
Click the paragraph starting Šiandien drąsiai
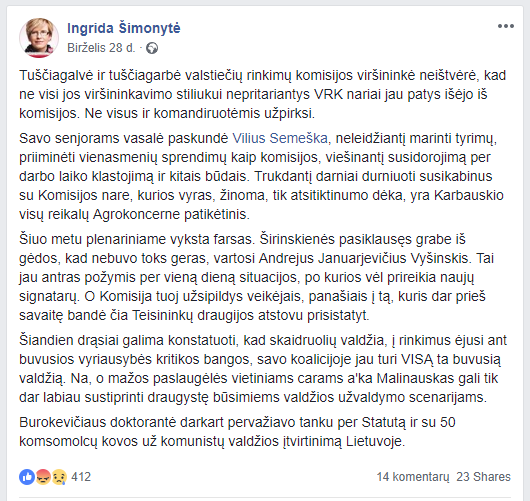[x=263, y=369]
